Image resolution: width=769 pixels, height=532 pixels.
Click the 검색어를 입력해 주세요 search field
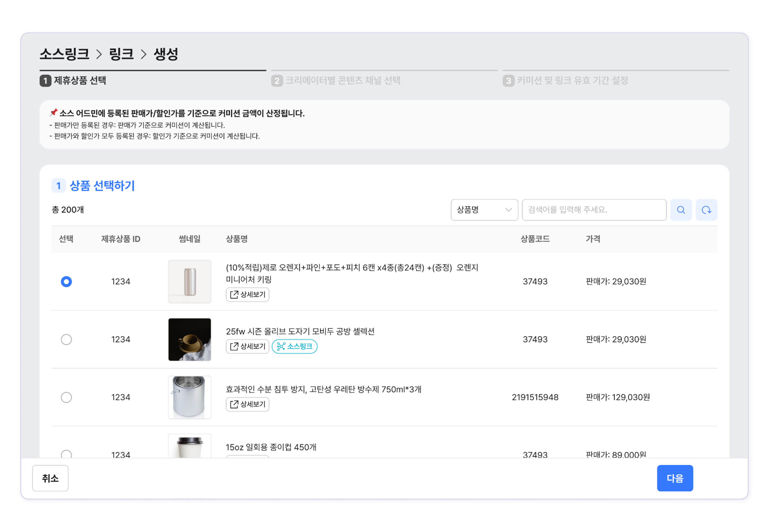pos(594,210)
